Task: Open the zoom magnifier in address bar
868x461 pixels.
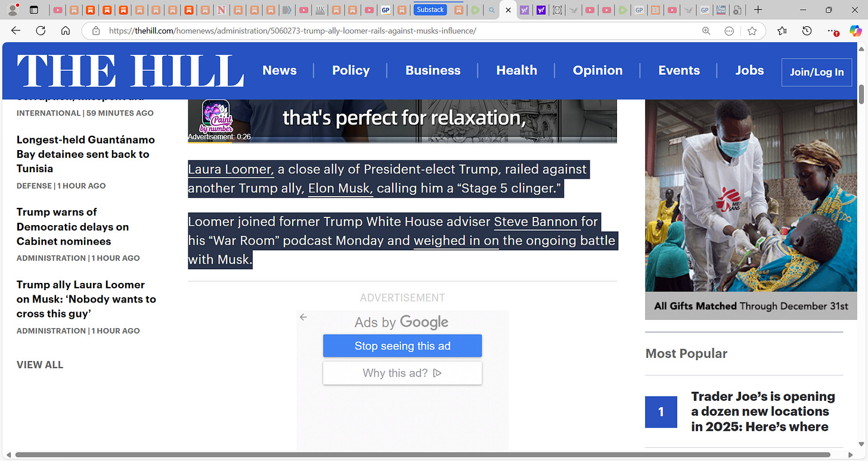Action: [706, 31]
